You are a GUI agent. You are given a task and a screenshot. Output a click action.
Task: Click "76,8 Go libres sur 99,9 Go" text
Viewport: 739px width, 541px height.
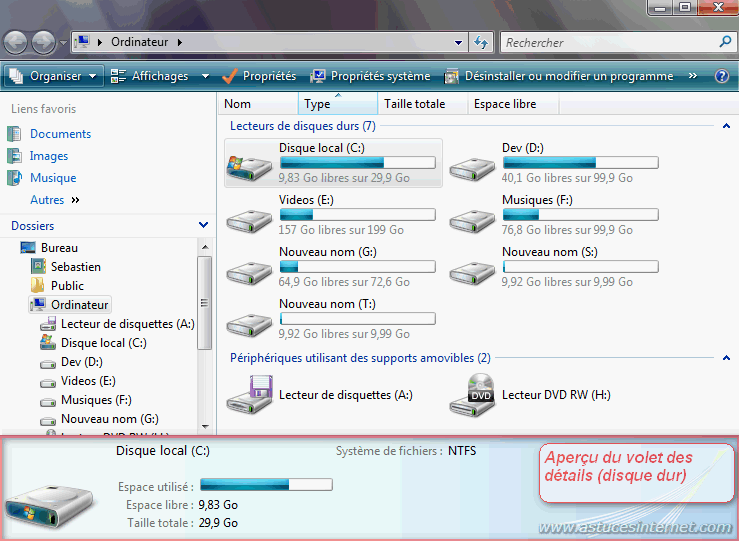coord(567,230)
